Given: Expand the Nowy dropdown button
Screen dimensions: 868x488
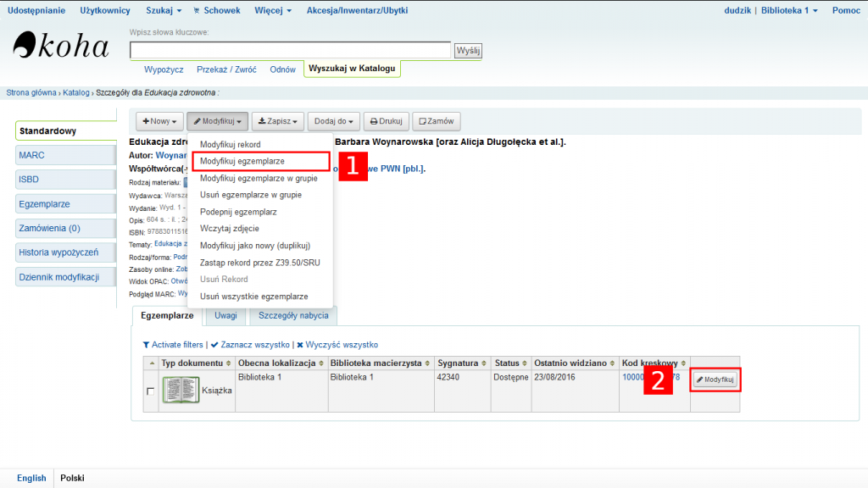Looking at the screenshot, I should click(x=159, y=121).
